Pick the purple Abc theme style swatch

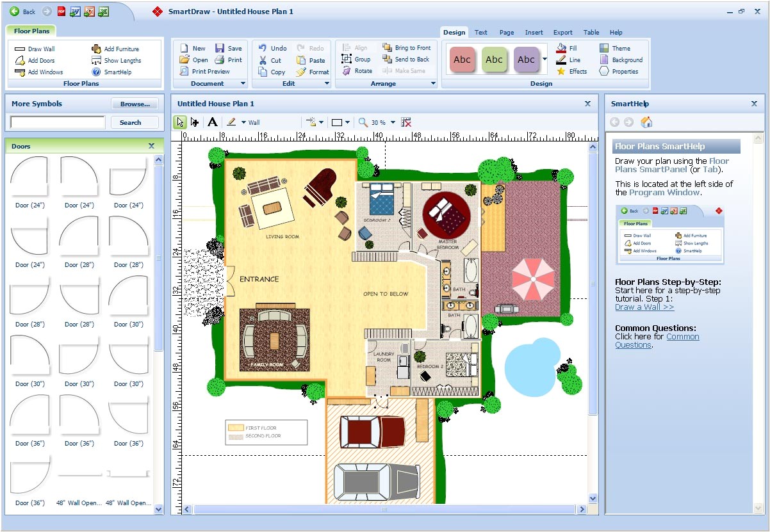pos(527,59)
